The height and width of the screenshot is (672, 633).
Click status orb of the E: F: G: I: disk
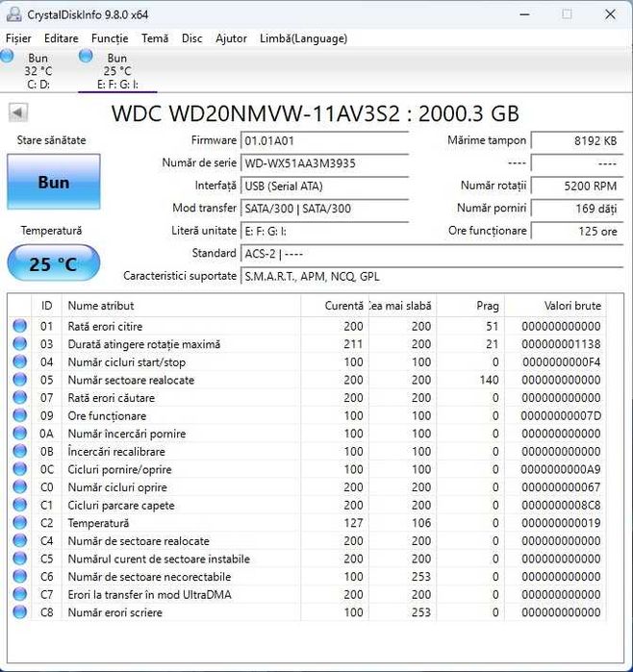pyautogui.click(x=86, y=56)
